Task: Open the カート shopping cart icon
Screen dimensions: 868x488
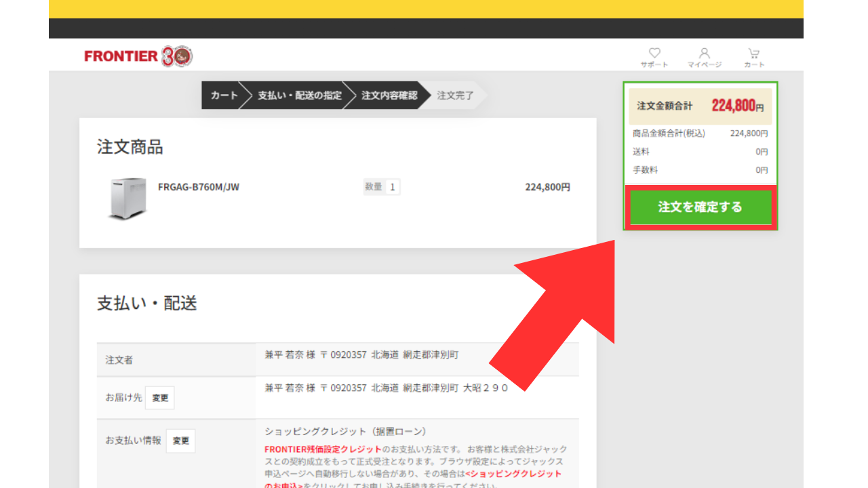Action: pyautogui.click(x=753, y=54)
